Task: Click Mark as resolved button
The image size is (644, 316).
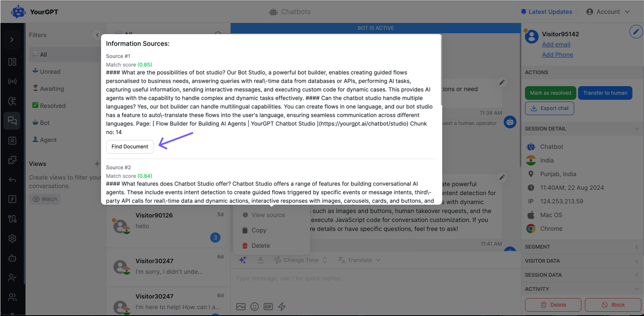Action: [550, 93]
